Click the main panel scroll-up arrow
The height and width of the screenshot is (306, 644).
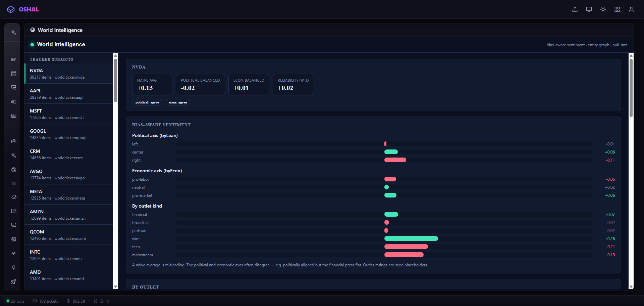631,55
